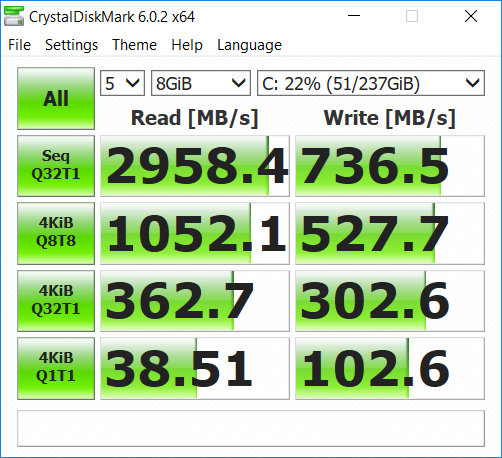Minimize the CrystalDiskMark window
Image resolution: width=502 pixels, height=458 pixels.
pyautogui.click(x=354, y=16)
